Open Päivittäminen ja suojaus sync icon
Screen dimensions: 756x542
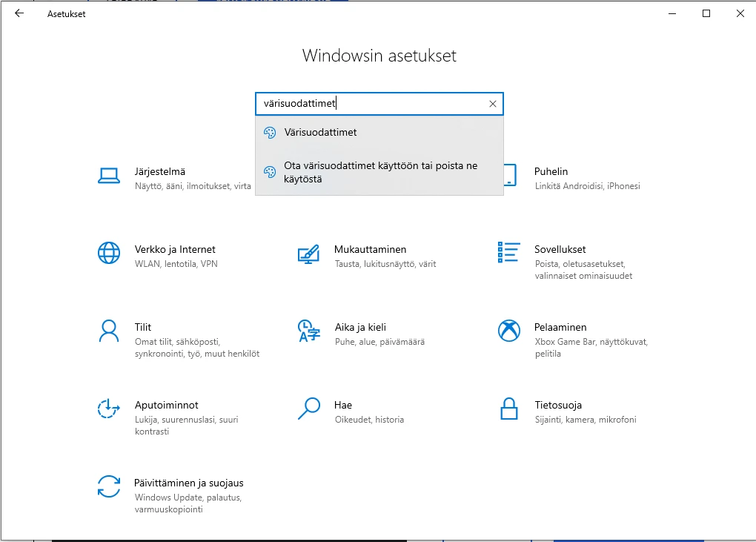[109, 486]
